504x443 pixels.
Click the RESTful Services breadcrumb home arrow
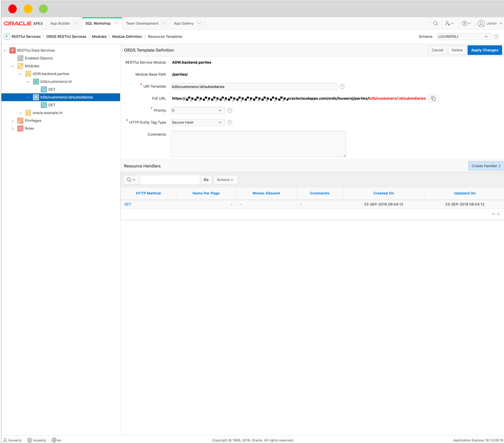[6, 36]
